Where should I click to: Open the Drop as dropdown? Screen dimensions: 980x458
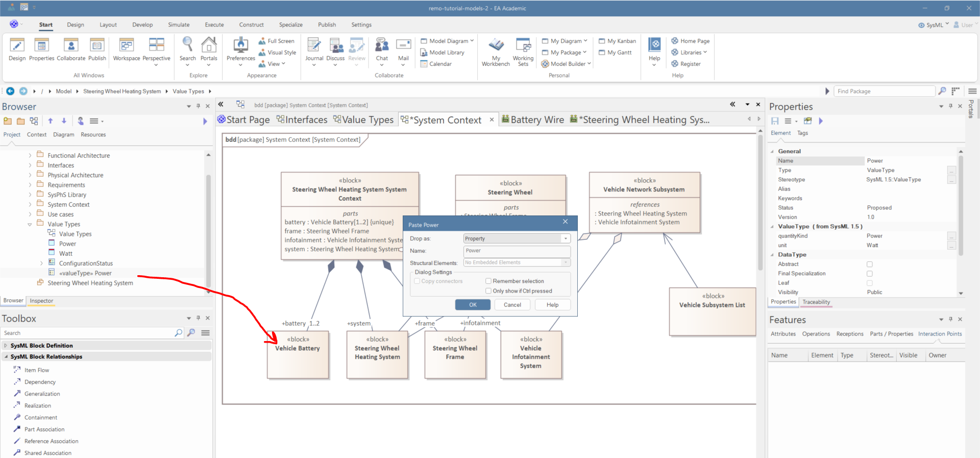pos(566,239)
